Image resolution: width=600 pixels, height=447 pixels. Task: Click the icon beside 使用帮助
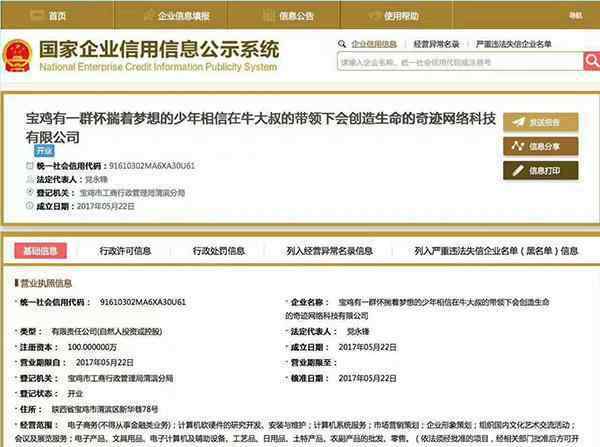[x=374, y=16]
